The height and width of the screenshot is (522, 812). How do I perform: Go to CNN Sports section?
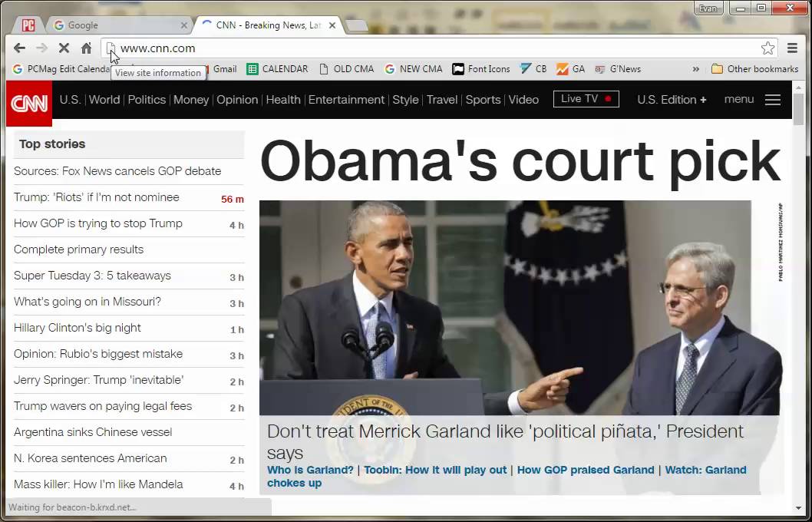coord(483,100)
